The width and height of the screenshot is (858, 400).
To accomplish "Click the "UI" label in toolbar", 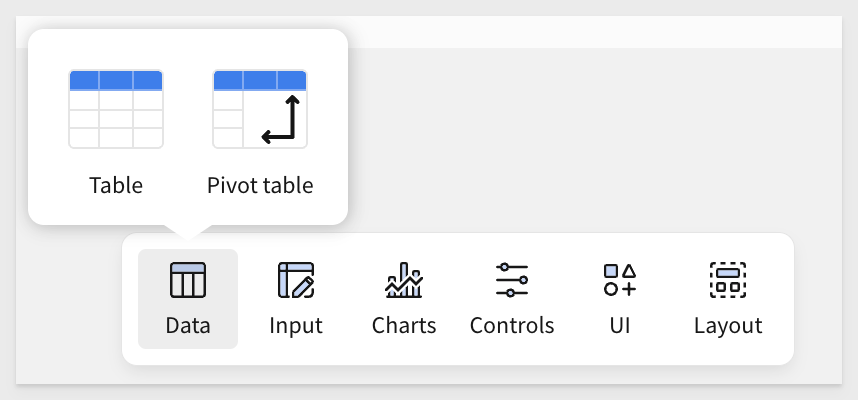I will coord(620,326).
